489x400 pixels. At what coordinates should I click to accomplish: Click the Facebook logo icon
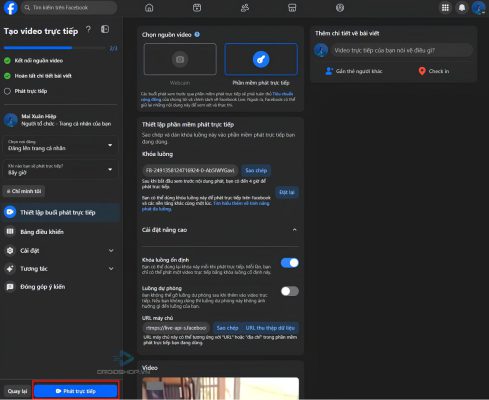pyautogui.click(x=10, y=8)
